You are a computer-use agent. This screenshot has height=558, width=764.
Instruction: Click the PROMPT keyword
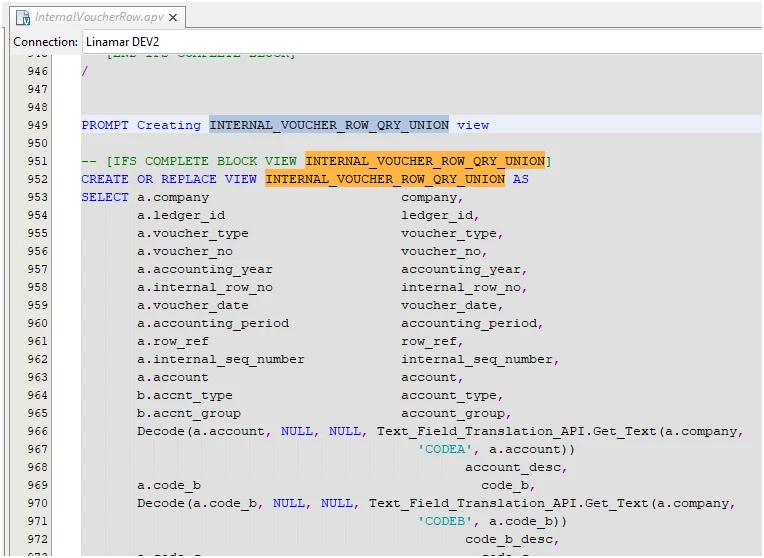tap(105, 125)
